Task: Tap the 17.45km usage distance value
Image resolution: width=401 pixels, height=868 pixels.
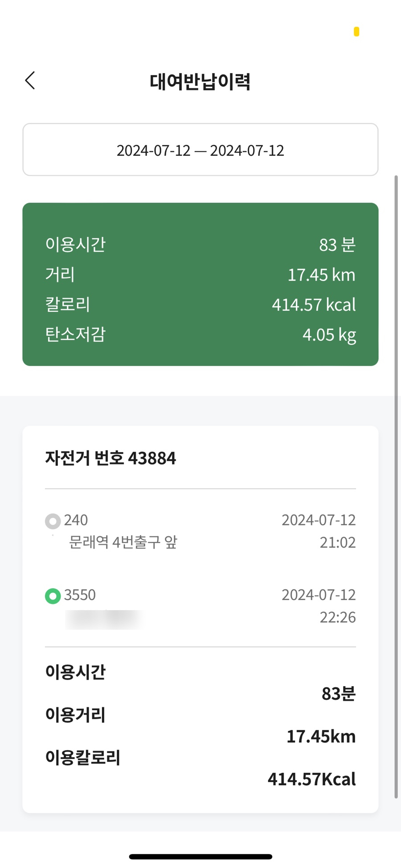Action: pos(321,737)
